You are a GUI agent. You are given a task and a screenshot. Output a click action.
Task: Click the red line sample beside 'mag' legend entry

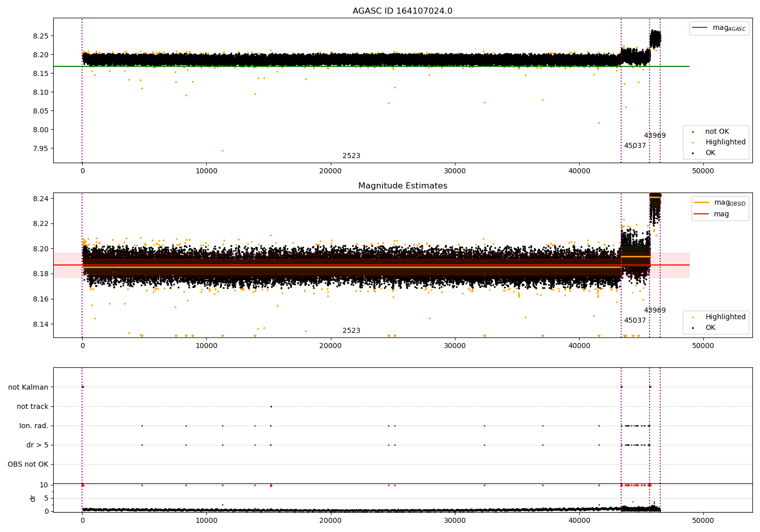(x=702, y=214)
